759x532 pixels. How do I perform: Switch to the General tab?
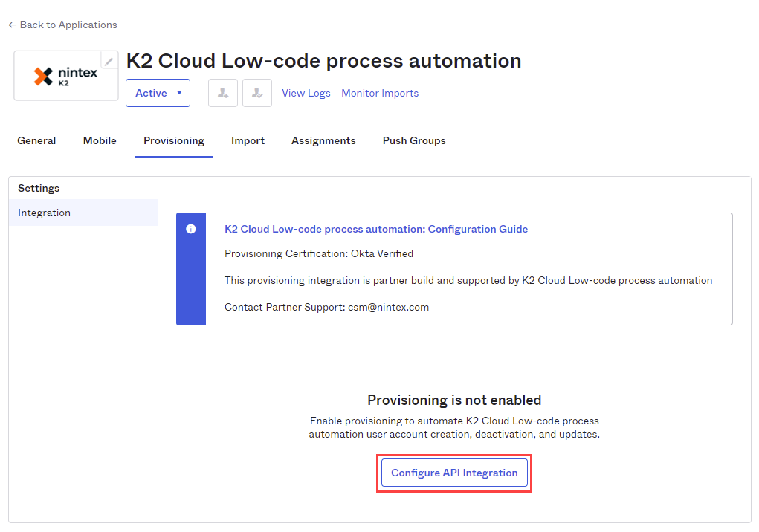tap(36, 140)
